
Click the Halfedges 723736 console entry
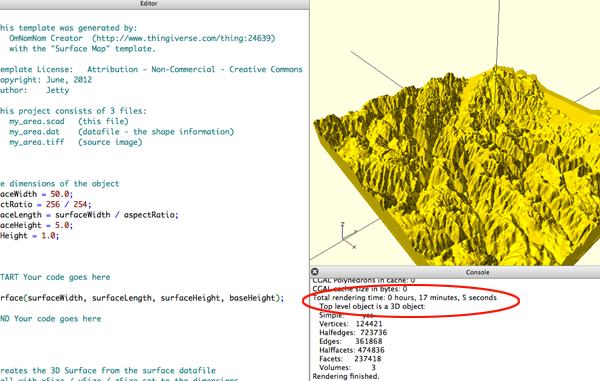(x=353, y=332)
